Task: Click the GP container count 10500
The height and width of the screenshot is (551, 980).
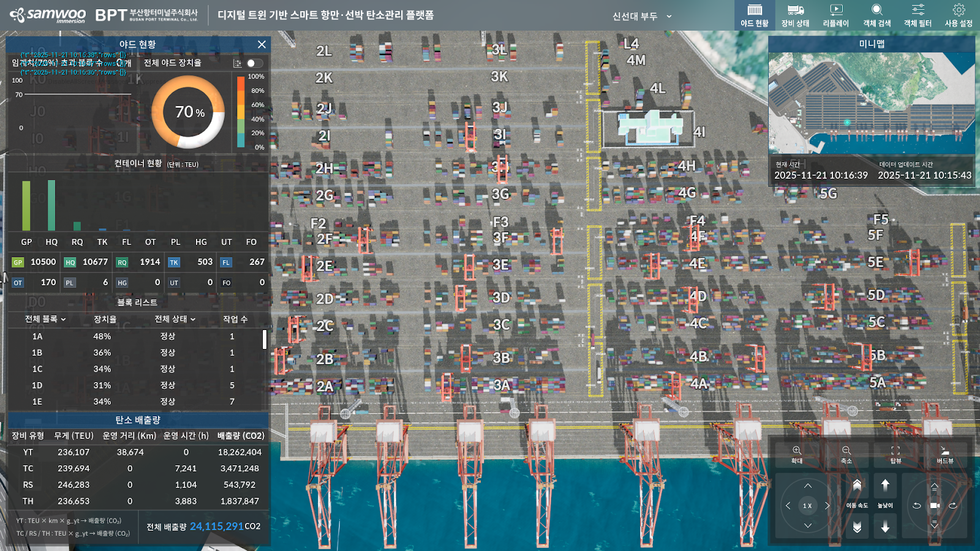Action: (43, 262)
